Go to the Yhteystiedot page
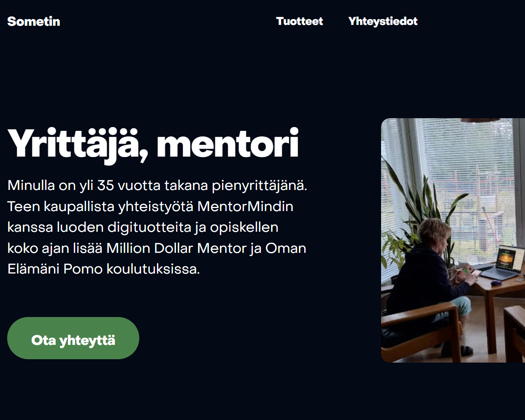The image size is (525, 420). [383, 21]
